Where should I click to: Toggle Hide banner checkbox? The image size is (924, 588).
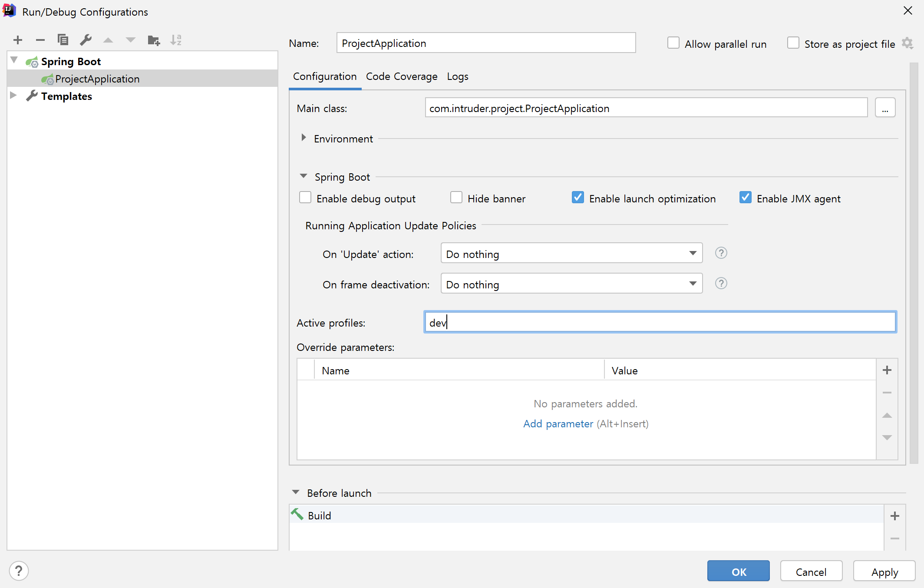click(456, 198)
